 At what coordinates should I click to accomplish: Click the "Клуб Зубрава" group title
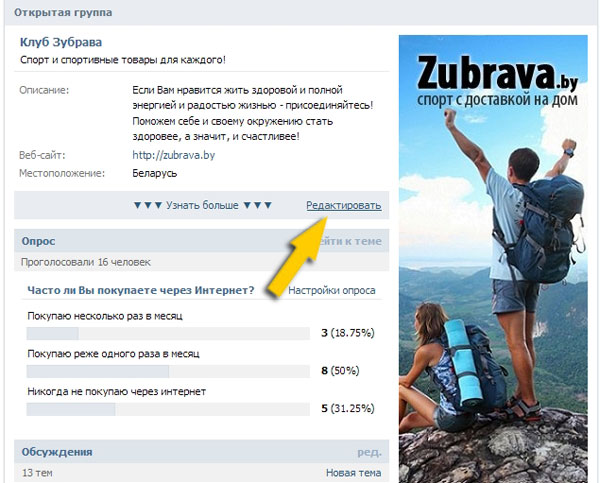tap(61, 42)
